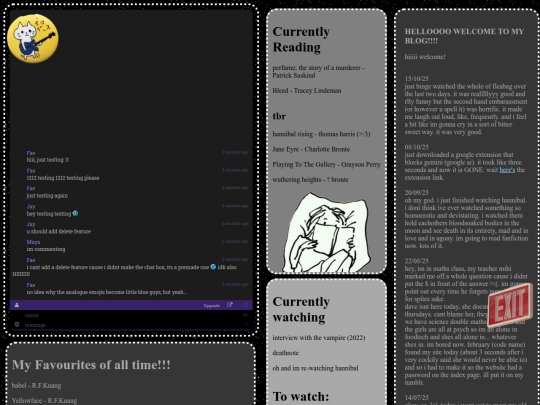Click "no idea why the analogue emojis" message
This screenshot has height=405, width=540.
[107, 292]
